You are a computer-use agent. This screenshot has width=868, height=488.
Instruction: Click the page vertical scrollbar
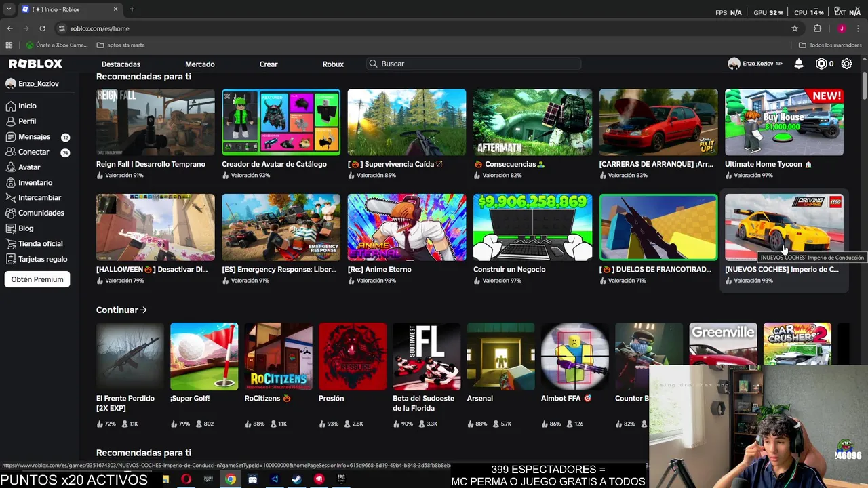point(864,86)
